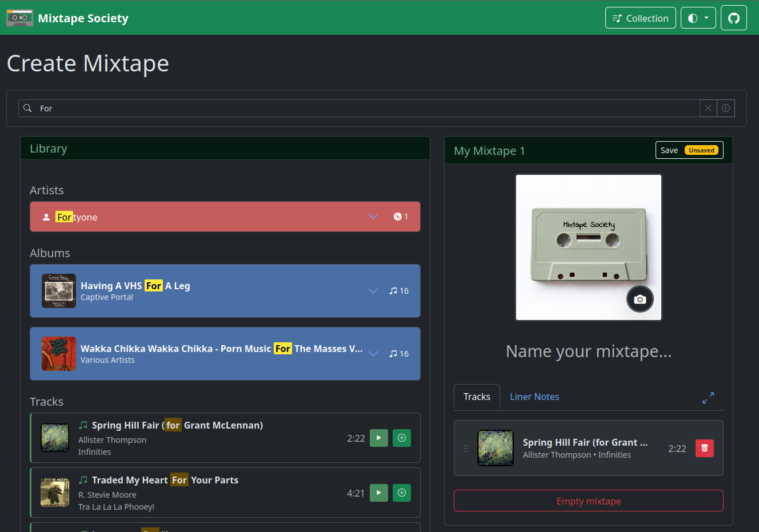Open the Collection page
This screenshot has height=532, width=759.
(640, 18)
